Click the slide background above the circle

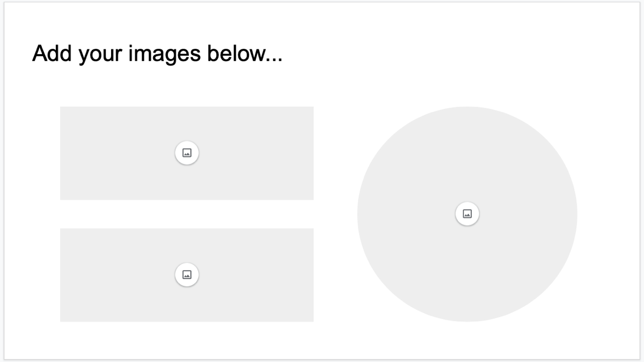click(x=467, y=91)
